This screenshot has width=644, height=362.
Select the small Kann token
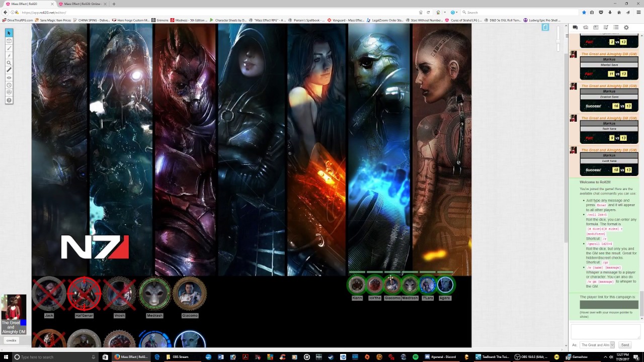tap(357, 285)
